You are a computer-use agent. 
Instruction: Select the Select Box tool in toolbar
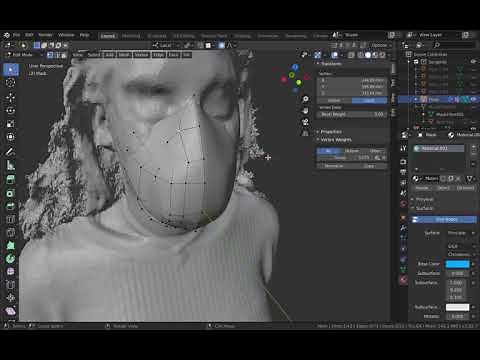coord(11,70)
